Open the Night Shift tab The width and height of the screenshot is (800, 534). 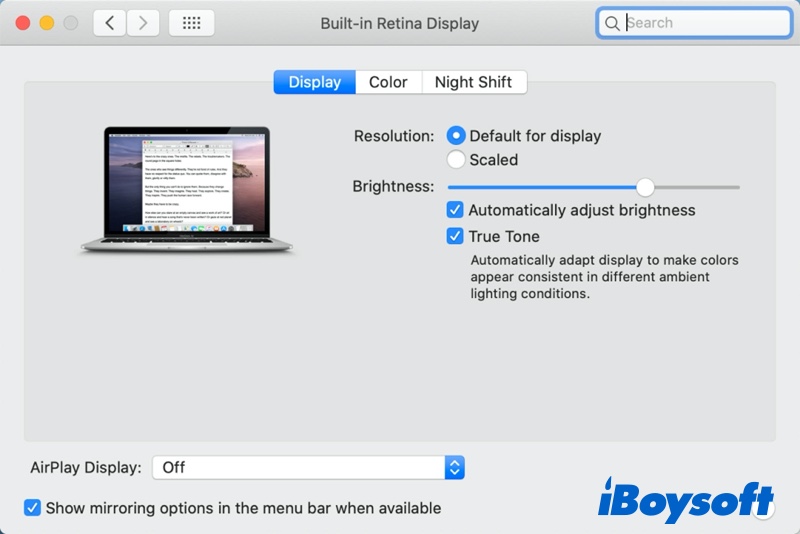coord(473,82)
